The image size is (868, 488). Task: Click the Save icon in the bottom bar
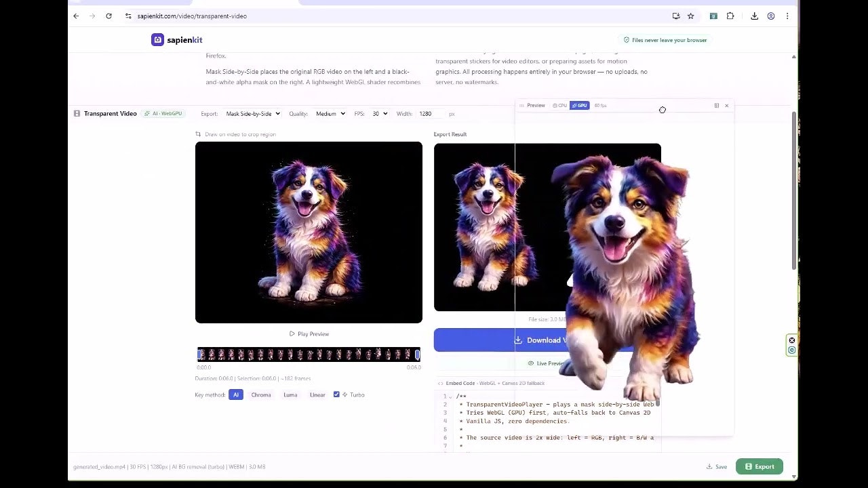[x=708, y=466]
